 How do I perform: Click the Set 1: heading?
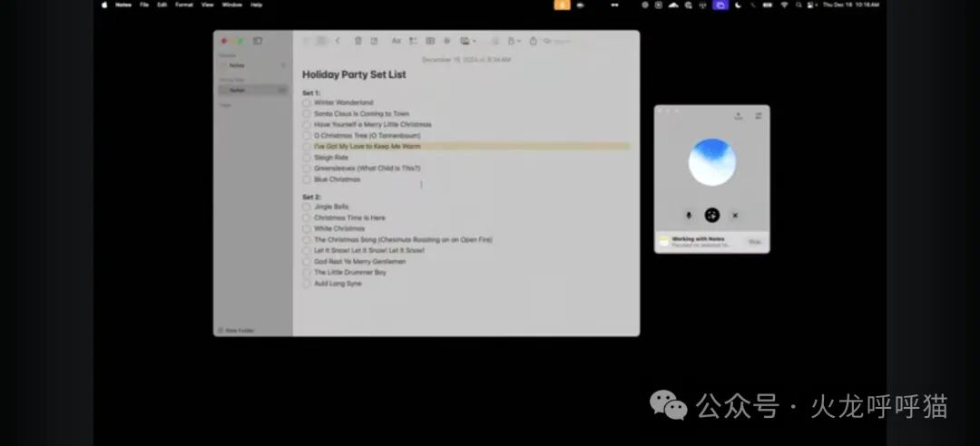311,92
